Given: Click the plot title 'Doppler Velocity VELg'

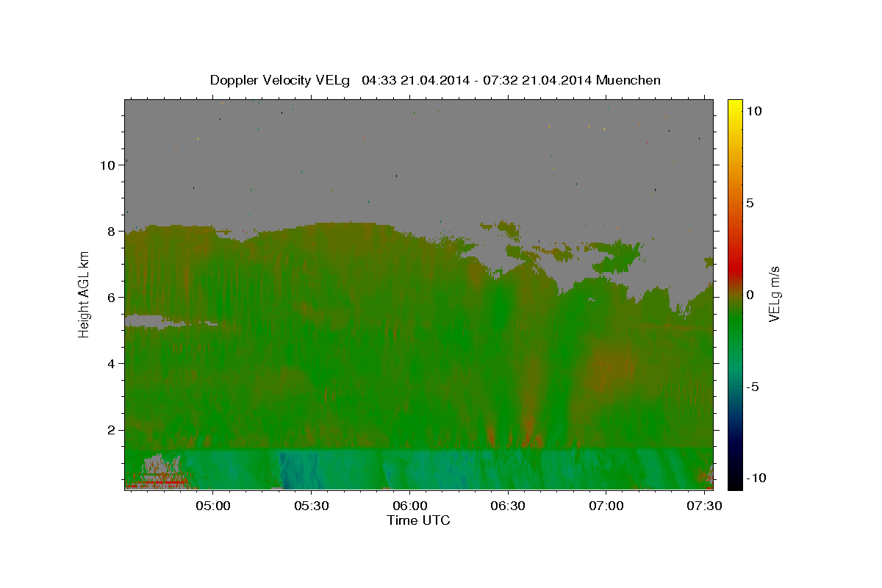Looking at the screenshot, I should tap(282, 80).
